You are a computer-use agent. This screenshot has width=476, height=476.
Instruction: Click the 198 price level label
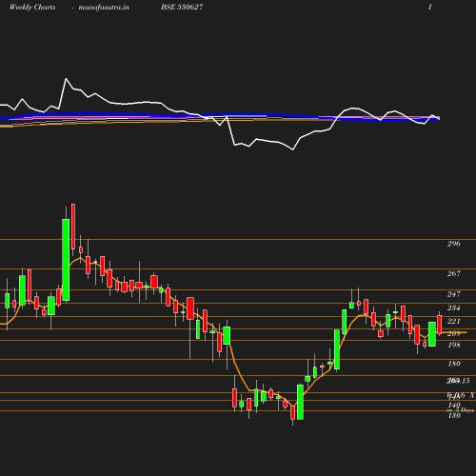point(454,345)
